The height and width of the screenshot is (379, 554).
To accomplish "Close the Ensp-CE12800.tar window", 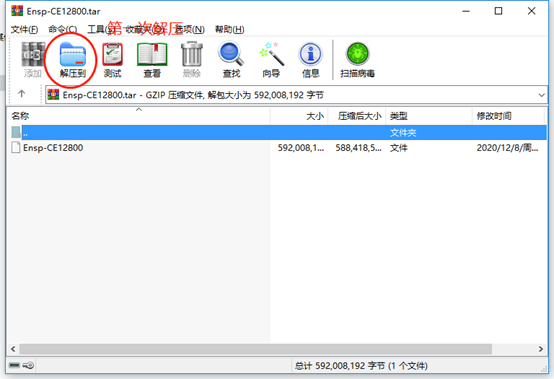I will (x=531, y=11).
